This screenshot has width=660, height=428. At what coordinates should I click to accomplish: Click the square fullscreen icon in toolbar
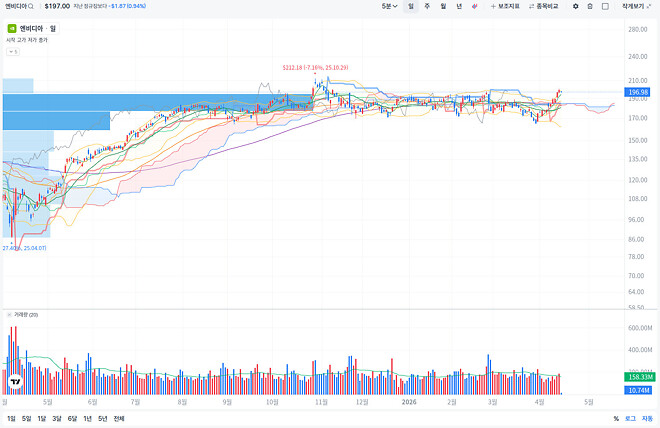[605, 6]
